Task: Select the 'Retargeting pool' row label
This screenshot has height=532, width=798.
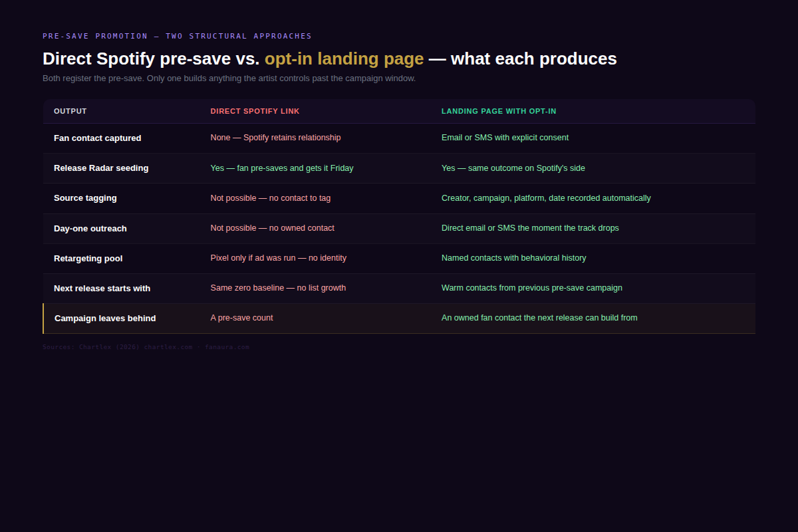Action: point(88,259)
